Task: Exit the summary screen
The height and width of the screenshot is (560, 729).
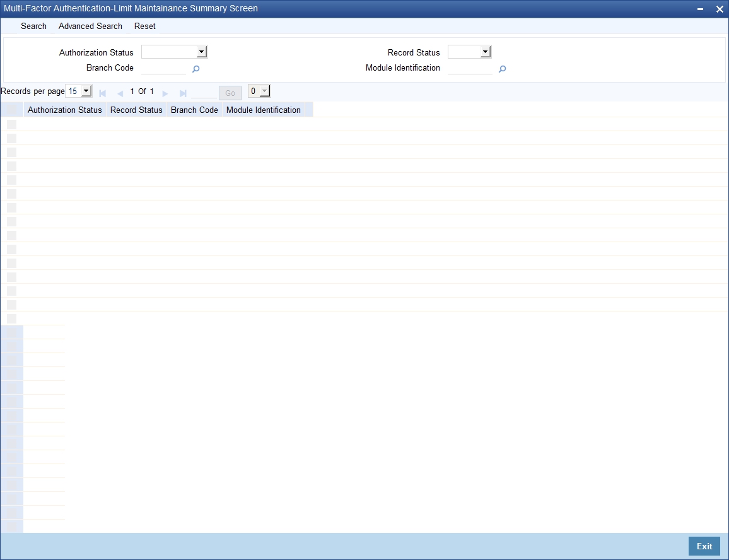Action: 704,546
